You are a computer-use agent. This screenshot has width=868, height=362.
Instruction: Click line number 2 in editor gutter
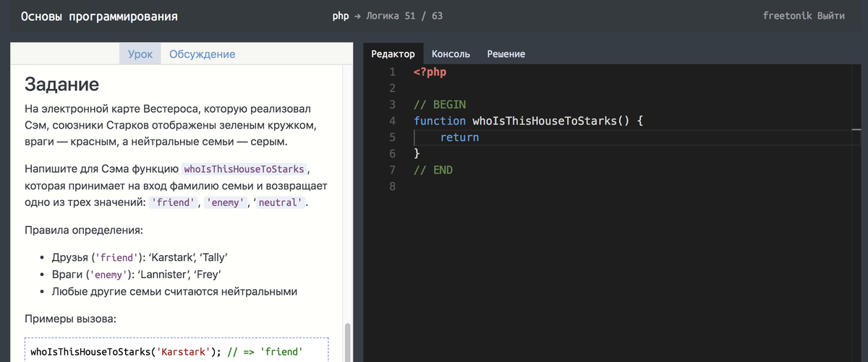[392, 88]
